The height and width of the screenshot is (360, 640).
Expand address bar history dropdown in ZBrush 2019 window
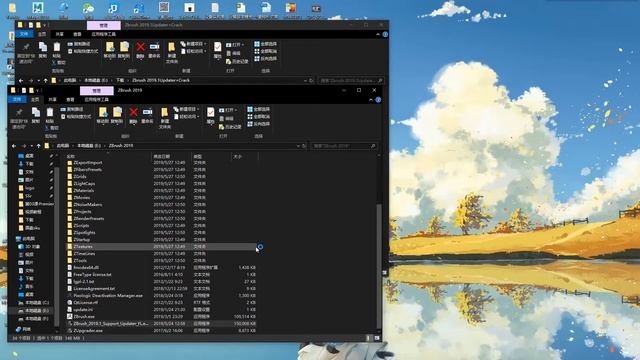pos(298,146)
